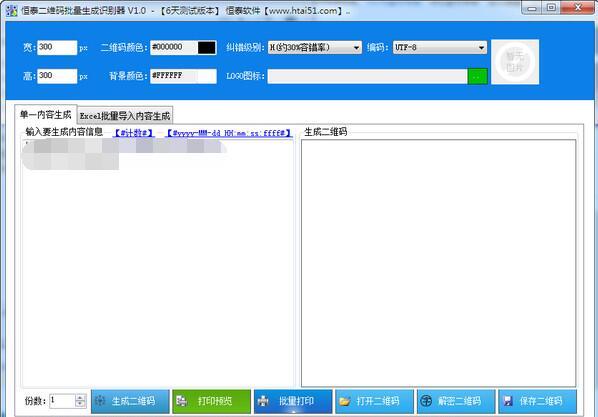Image resolution: width=598 pixels, height=417 pixels.
Task: Expand the 纠错级别 error correction dropdown
Action: click(357, 48)
